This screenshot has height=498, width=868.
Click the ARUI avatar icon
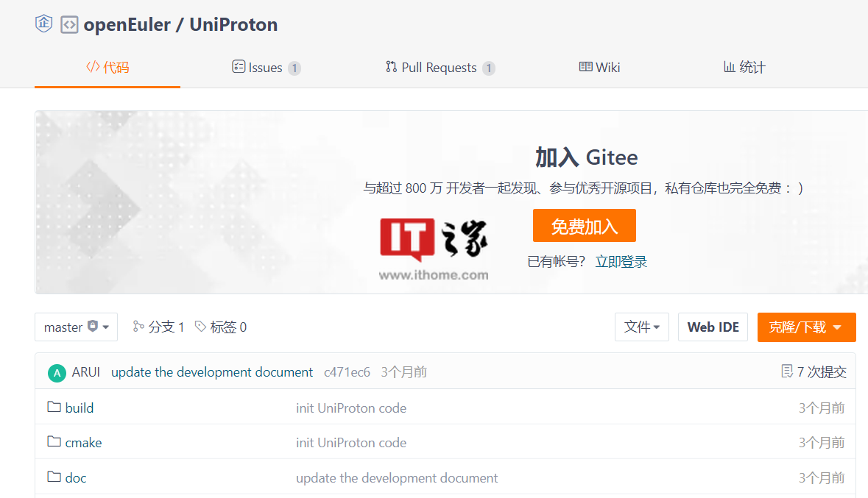tap(57, 373)
